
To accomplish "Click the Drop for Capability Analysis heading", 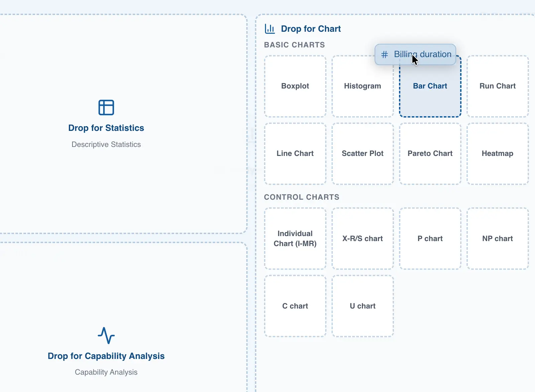I will pyautogui.click(x=106, y=356).
